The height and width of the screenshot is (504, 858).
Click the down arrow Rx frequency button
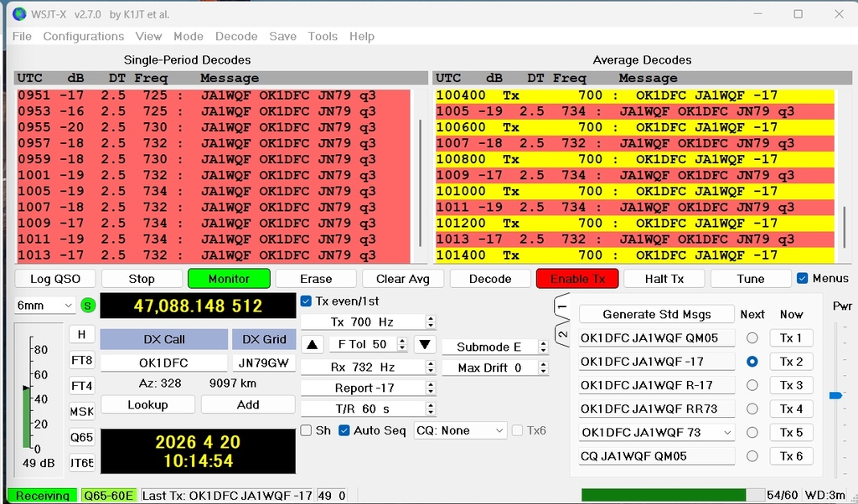coord(425,344)
